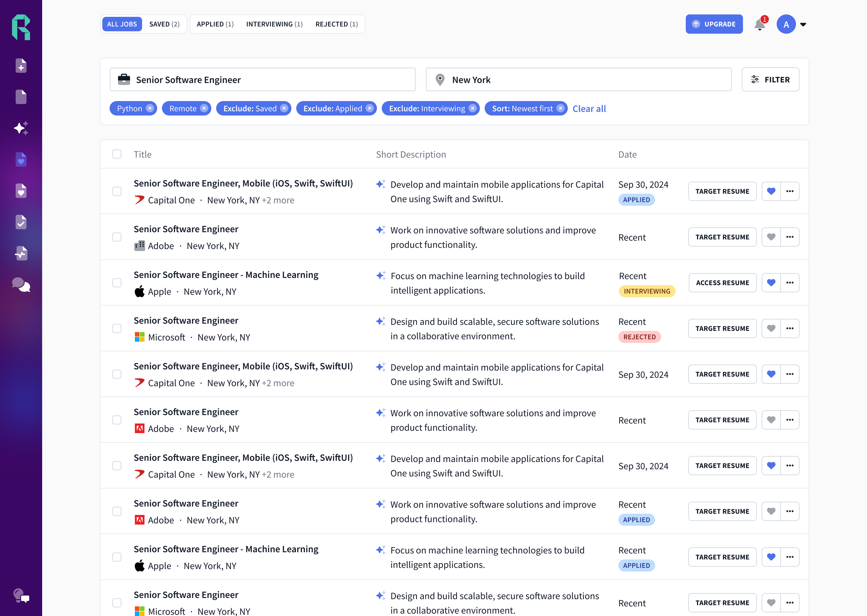
Task: Select the Microsoft job row checkbox
Action: (x=117, y=328)
